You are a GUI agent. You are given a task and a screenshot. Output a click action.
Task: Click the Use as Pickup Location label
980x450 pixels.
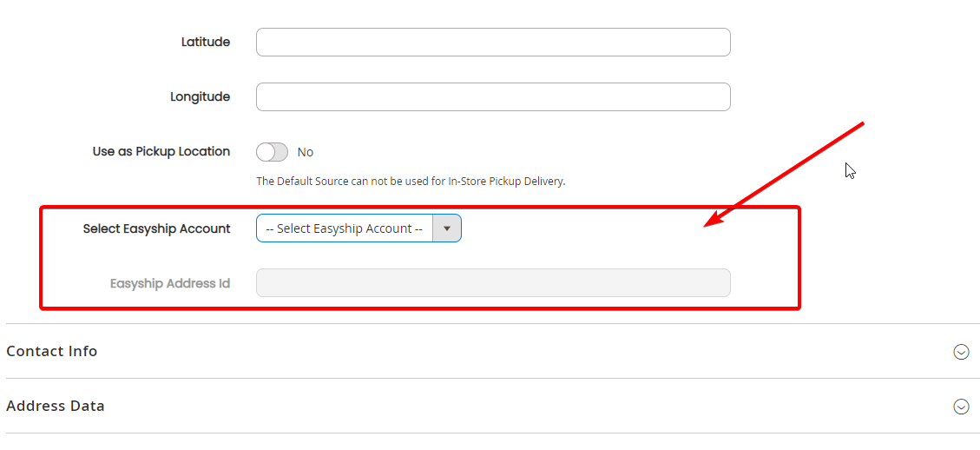(161, 151)
